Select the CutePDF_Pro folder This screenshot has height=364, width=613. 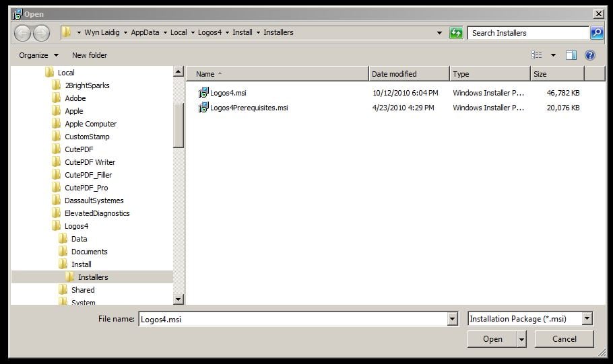click(x=86, y=188)
